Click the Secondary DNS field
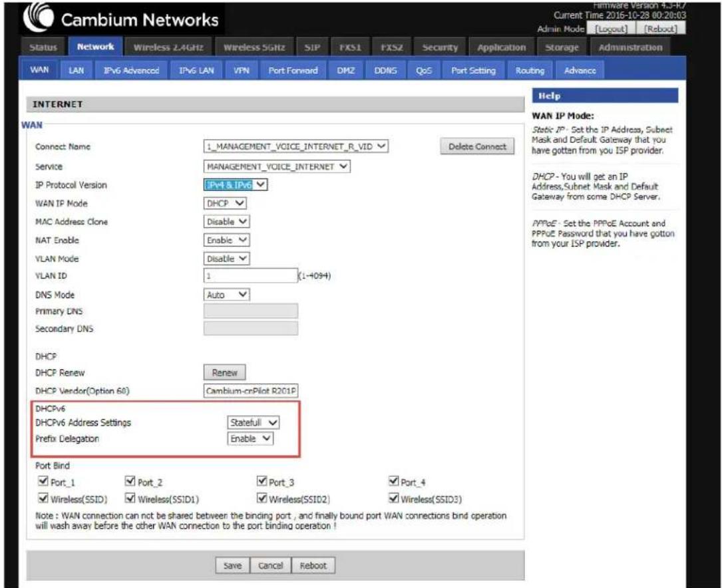722x588 pixels. [250, 328]
